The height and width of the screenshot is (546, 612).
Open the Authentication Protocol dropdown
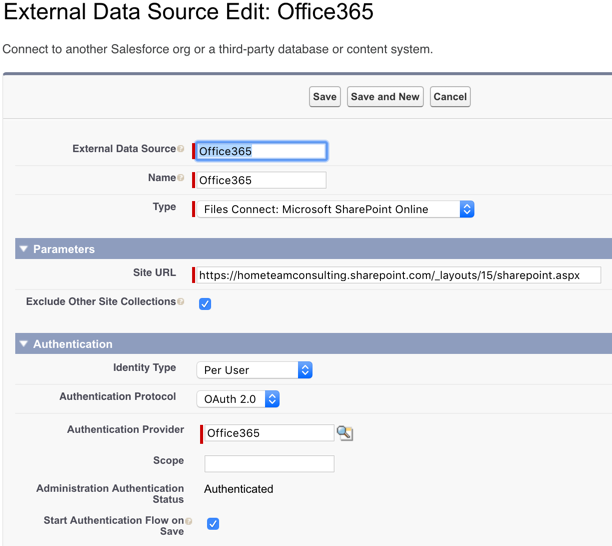coord(238,399)
